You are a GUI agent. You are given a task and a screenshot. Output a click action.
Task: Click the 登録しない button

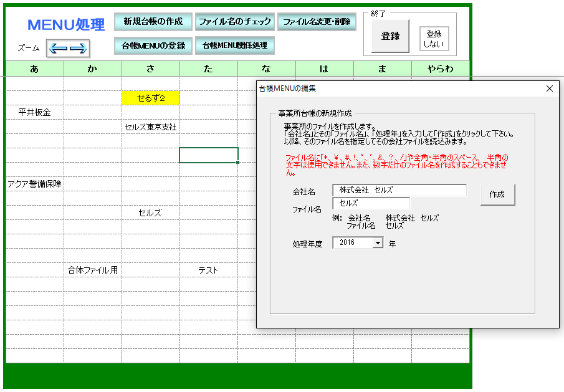point(434,39)
